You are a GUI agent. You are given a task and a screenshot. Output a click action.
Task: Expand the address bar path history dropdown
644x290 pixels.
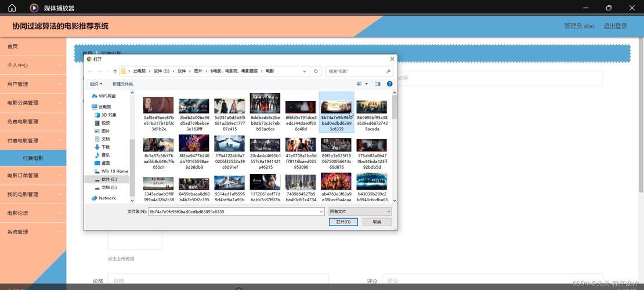click(x=305, y=71)
